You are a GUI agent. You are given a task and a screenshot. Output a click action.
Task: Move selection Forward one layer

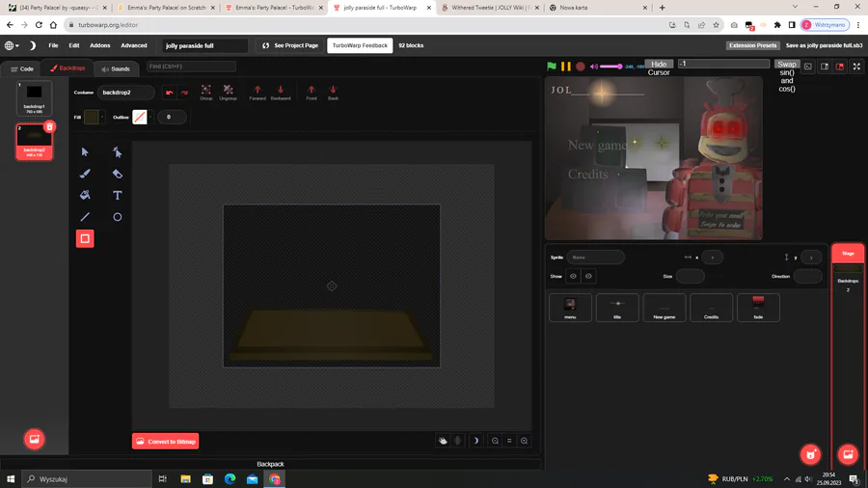tap(258, 93)
